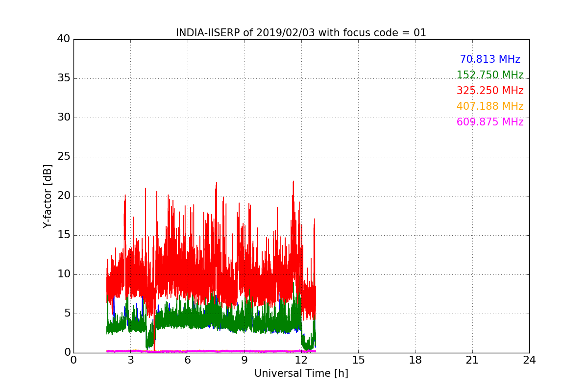The height and width of the screenshot is (392, 588).
Task: Click the x-axis tick label 12
Action: pyautogui.click(x=301, y=360)
